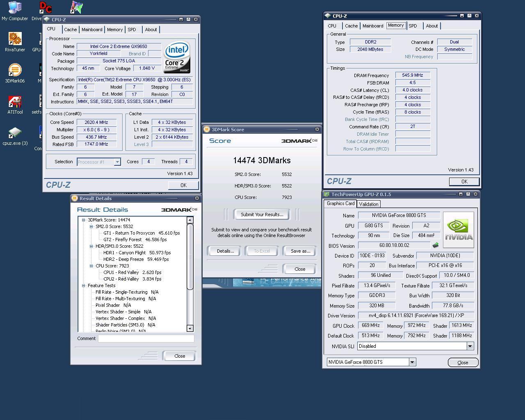Image resolution: width=525 pixels, height=420 pixels.
Task: Click the BIOS save chip icon in GPU-Z
Action: [436, 245]
